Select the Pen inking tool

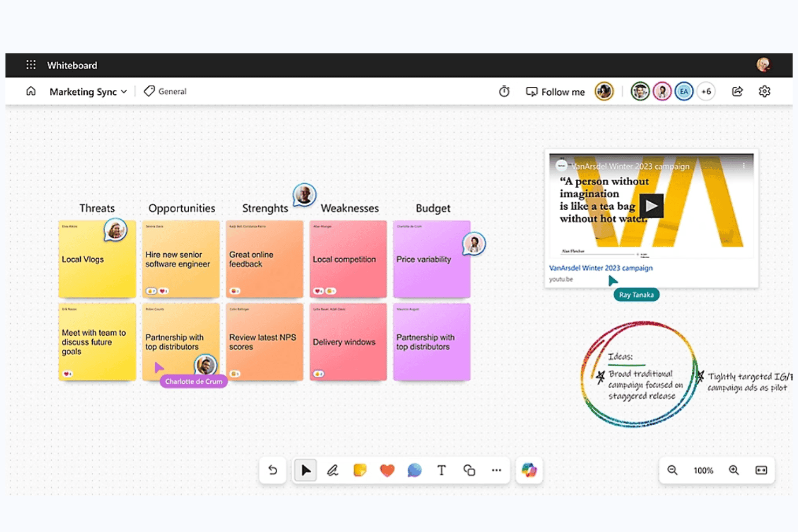tap(333, 470)
